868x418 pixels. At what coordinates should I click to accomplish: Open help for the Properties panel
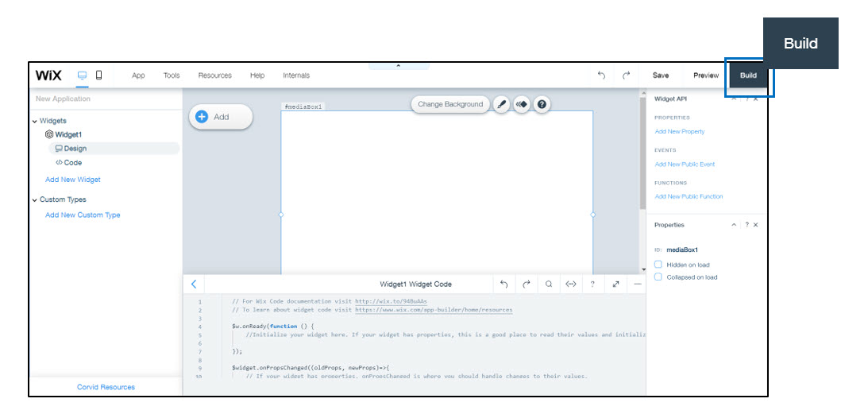click(746, 225)
